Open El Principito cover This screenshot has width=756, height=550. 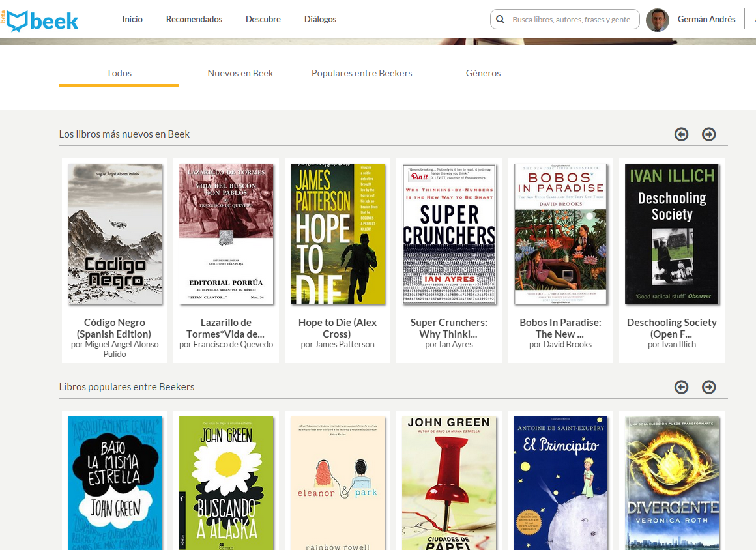pyautogui.click(x=560, y=483)
